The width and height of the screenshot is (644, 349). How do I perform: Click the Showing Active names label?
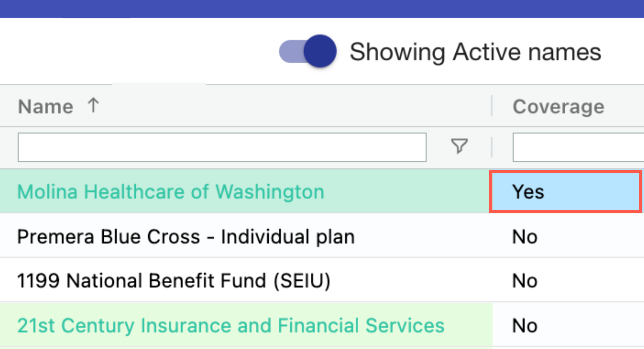(475, 52)
